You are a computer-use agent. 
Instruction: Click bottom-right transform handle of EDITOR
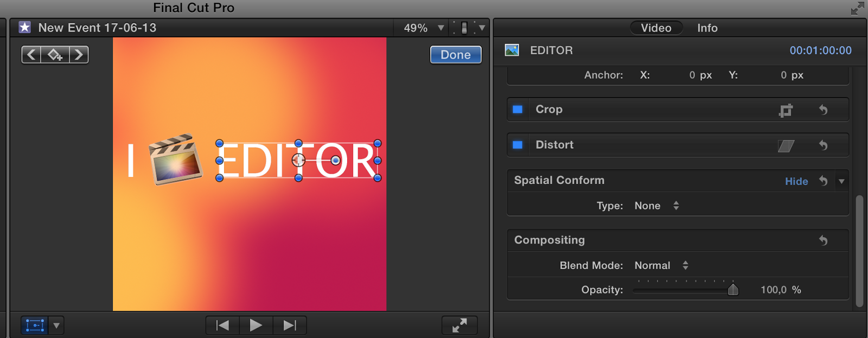[x=378, y=177]
